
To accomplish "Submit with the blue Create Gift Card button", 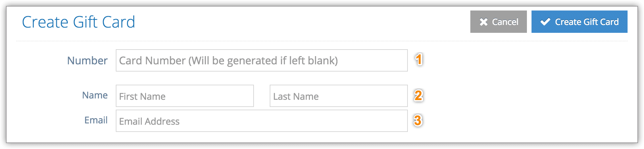I will pyautogui.click(x=580, y=22).
